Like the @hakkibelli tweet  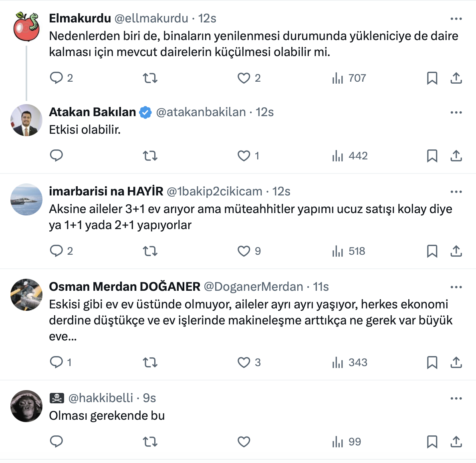(x=244, y=442)
